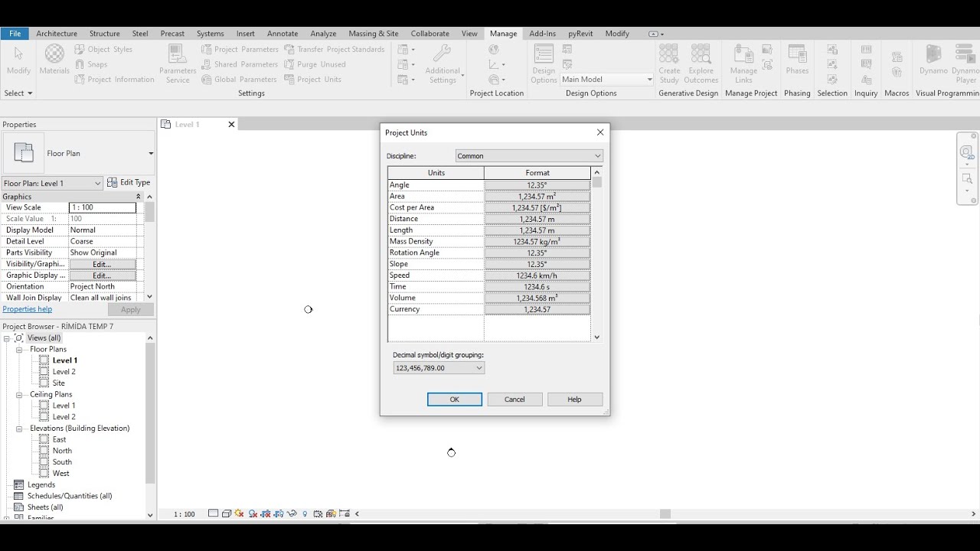This screenshot has width=980, height=551.
Task: Select the Modify arrow tool
Action: click(18, 60)
